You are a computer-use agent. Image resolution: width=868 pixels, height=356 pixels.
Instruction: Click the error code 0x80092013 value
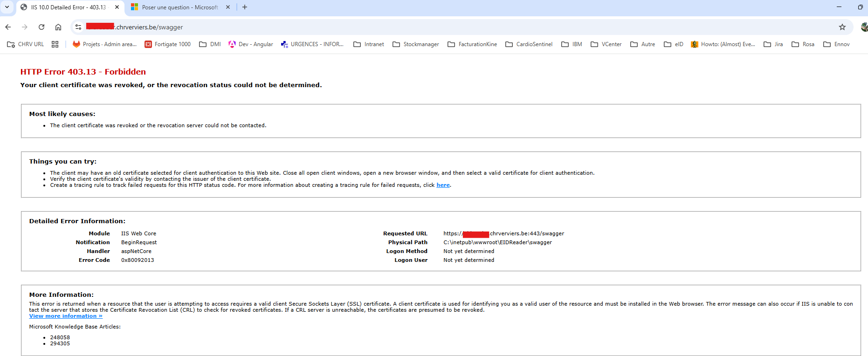pos(138,260)
